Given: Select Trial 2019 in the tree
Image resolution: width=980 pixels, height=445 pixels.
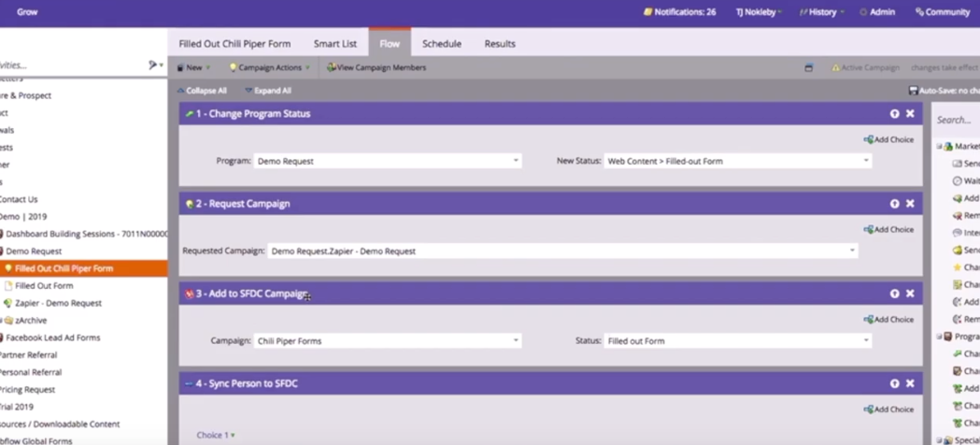Looking at the screenshot, I should point(17,407).
